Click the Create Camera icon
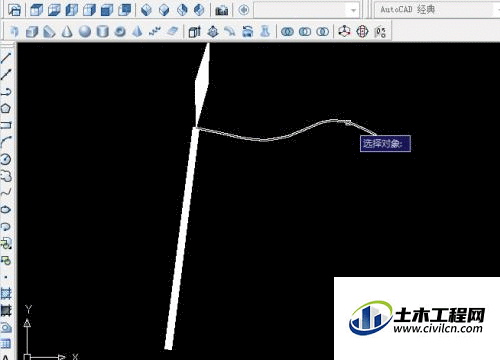 (x=222, y=10)
